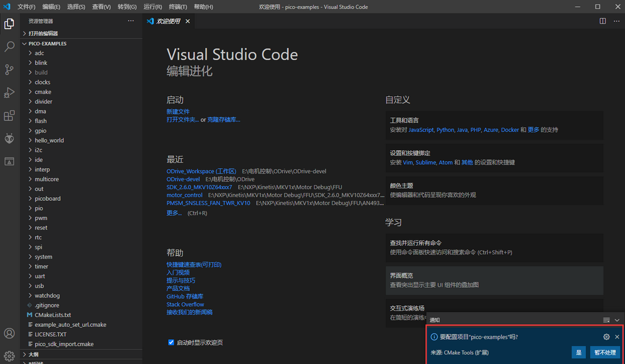The width and height of the screenshot is (625, 364).
Task: Open recent motor_control project
Action: coord(185,195)
